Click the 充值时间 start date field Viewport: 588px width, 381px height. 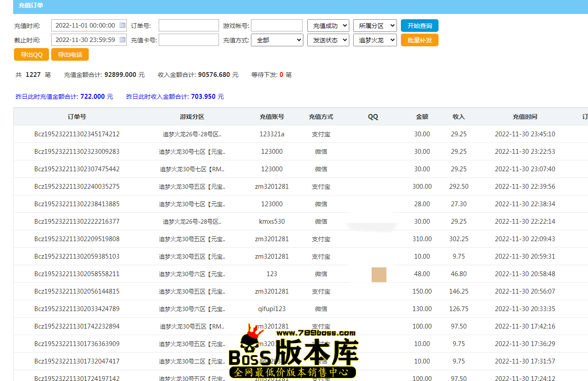(85, 26)
